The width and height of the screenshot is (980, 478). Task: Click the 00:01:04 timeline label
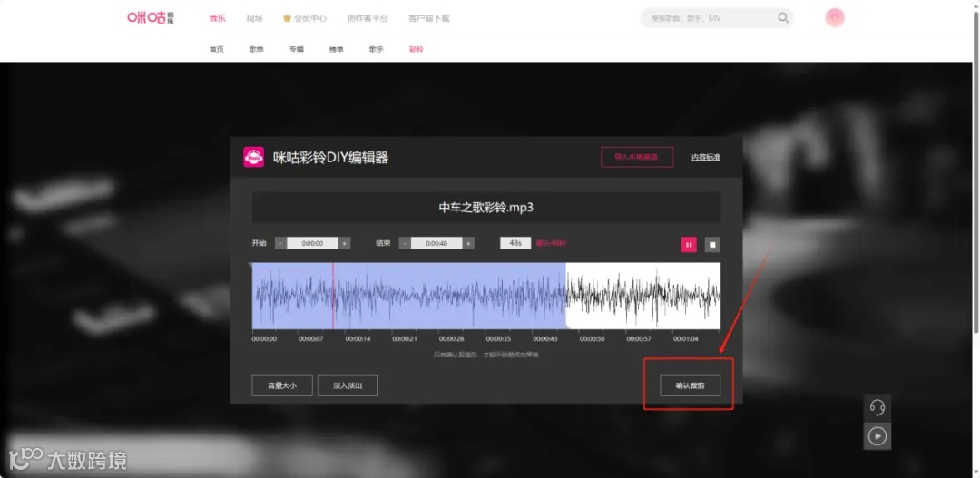click(x=686, y=338)
